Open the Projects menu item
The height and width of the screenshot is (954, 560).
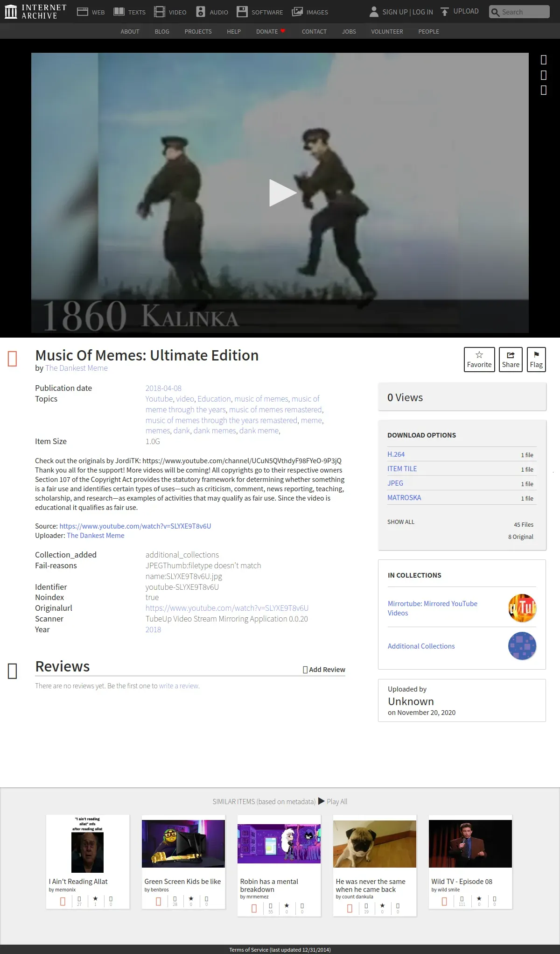tap(198, 31)
